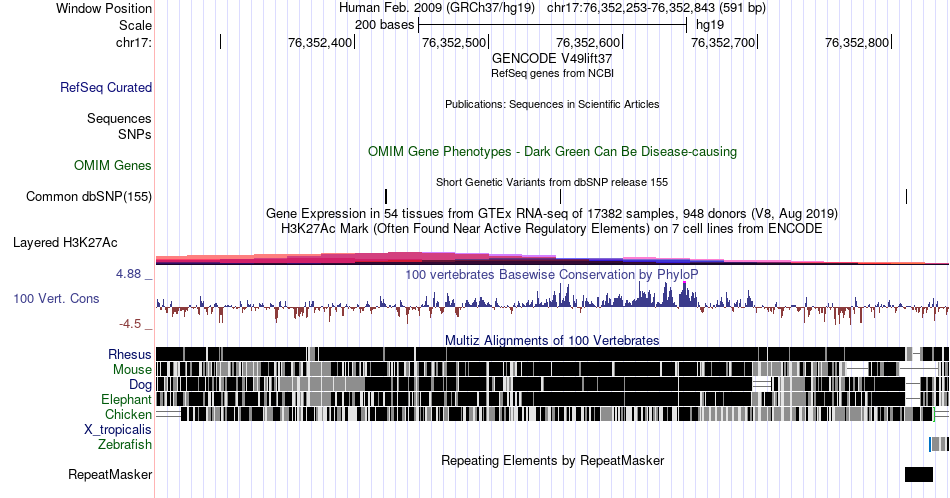Screen dimensions: 950x498
Task: Click the Dog alignment label
Action: click(x=140, y=385)
